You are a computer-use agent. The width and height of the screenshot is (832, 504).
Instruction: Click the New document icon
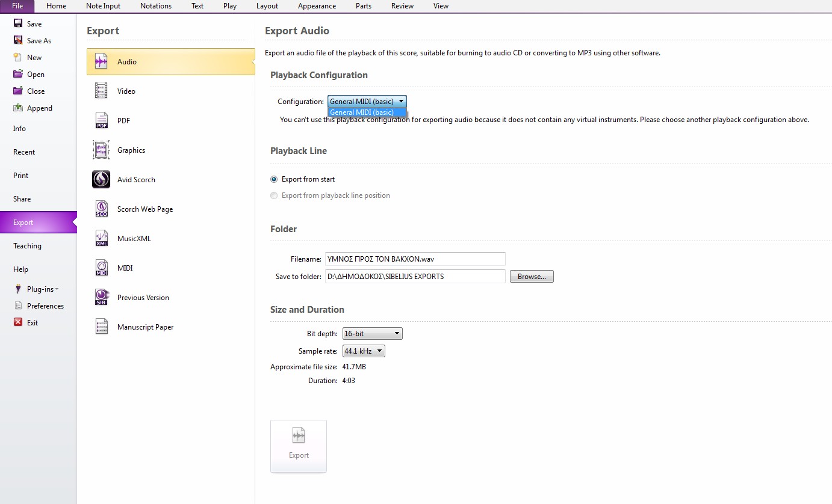pyautogui.click(x=18, y=57)
